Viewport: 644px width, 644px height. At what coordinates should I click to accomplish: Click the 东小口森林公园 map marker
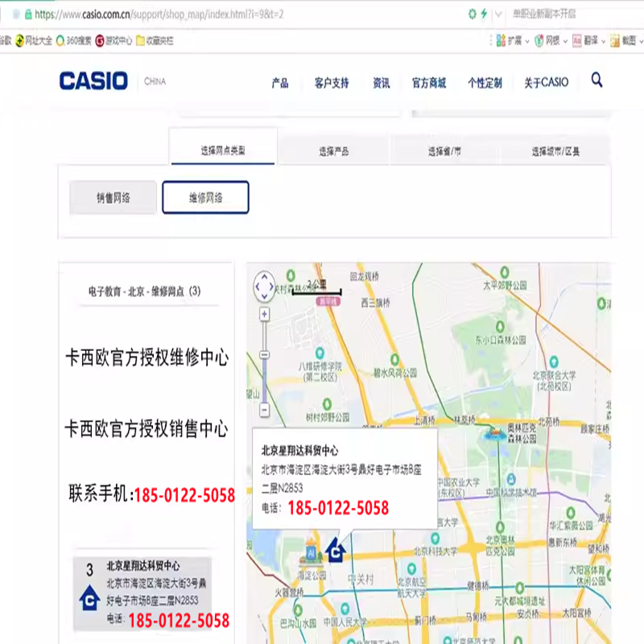click(x=500, y=327)
